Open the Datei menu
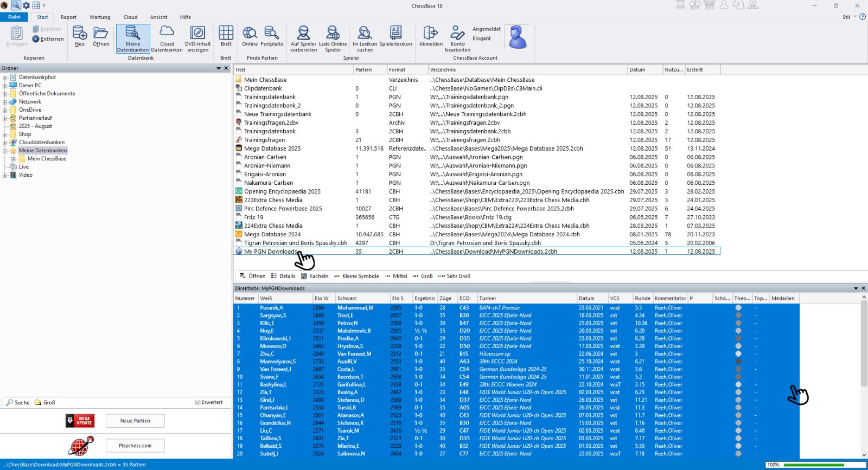Viewport: 868px width, 470px height. point(14,17)
